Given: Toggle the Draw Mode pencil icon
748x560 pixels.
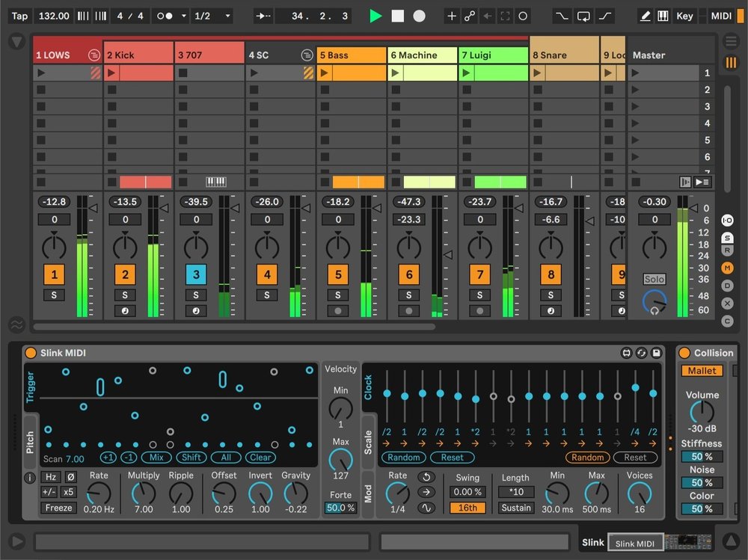Looking at the screenshot, I should coord(645,16).
